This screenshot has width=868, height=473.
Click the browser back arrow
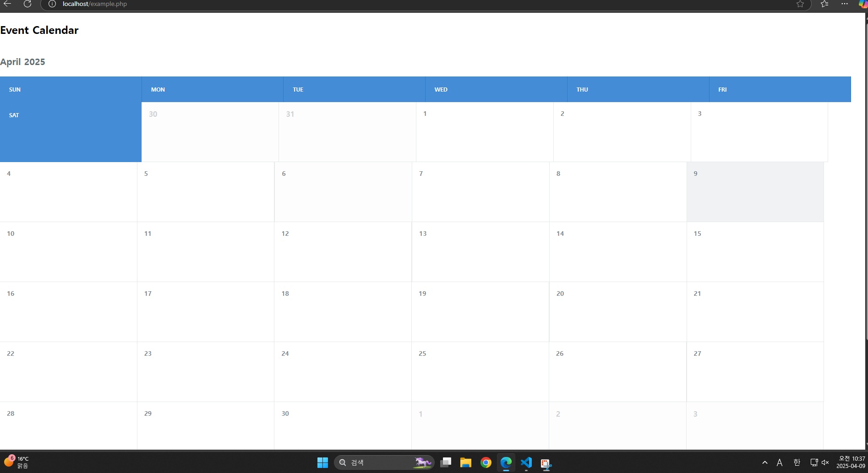[7, 4]
